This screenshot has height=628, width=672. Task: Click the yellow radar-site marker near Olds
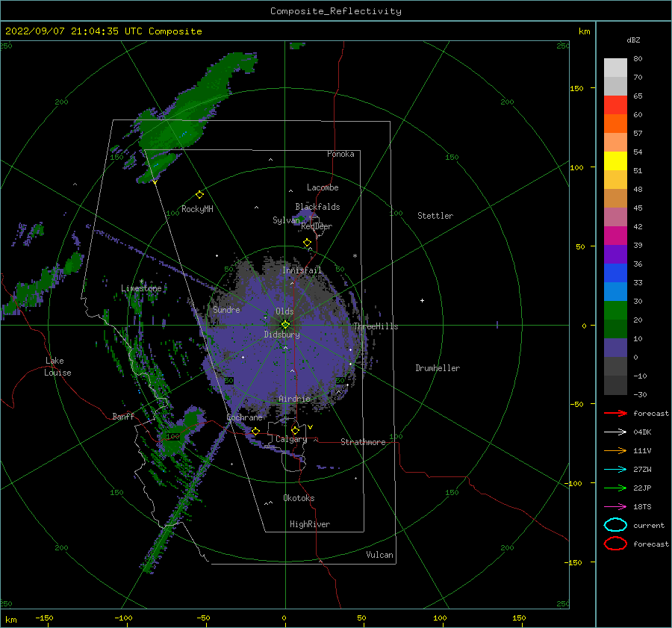[x=285, y=325]
